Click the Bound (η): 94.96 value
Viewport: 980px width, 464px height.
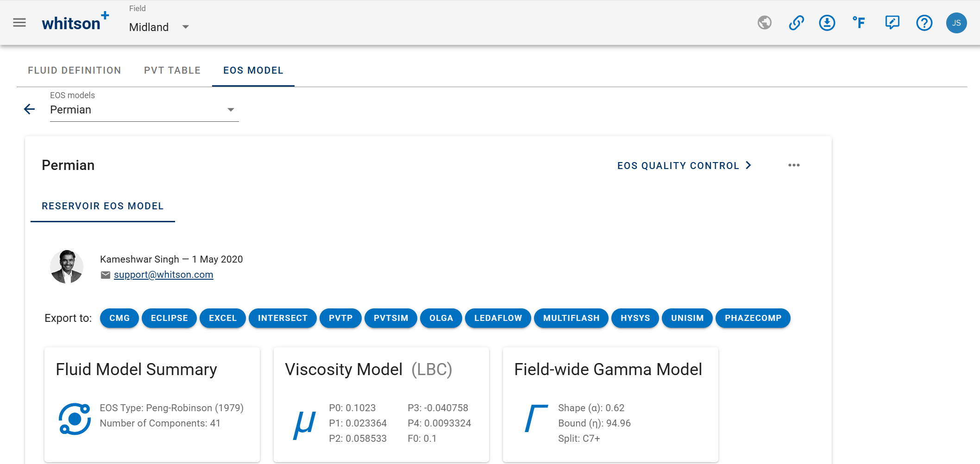click(x=595, y=423)
